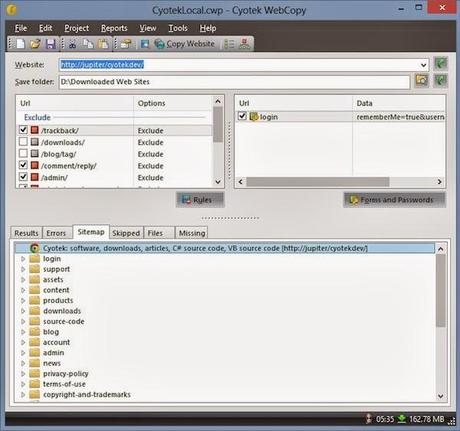Screen dimensions: 460x431
Task: Click the Copy Website toolbar button
Action: 185,44
